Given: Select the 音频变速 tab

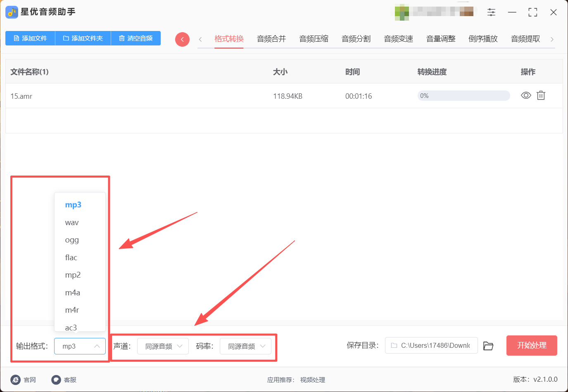Looking at the screenshot, I should tap(398, 39).
